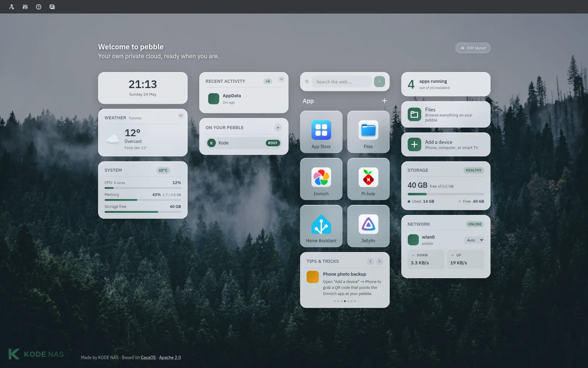Open the user account icon in top bar

click(x=12, y=7)
